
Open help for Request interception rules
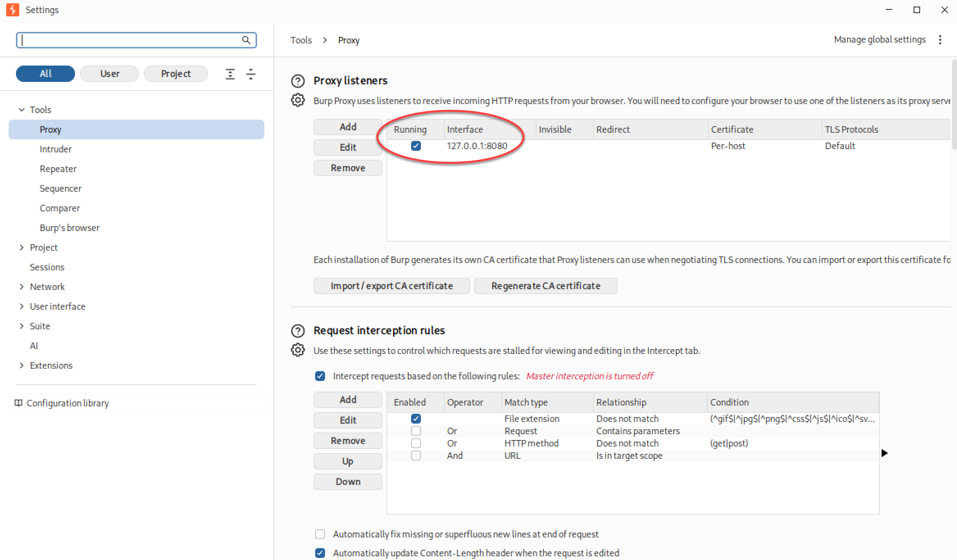coord(298,331)
